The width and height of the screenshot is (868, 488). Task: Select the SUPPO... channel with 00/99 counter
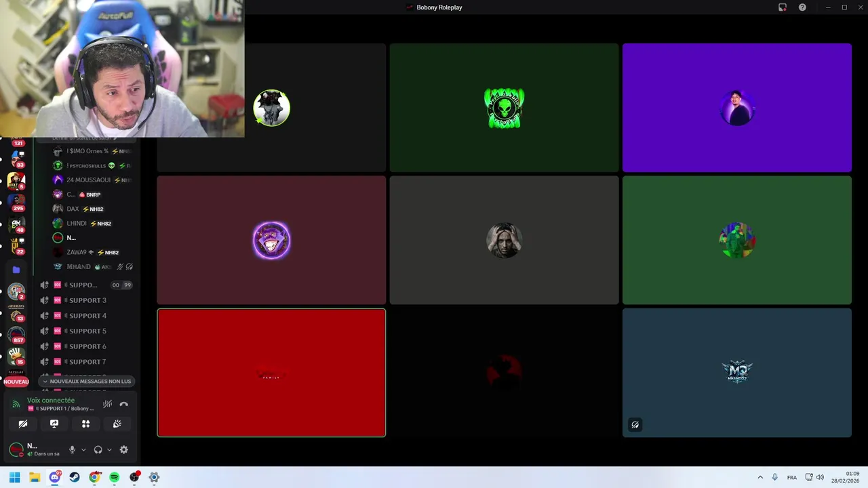click(87, 285)
